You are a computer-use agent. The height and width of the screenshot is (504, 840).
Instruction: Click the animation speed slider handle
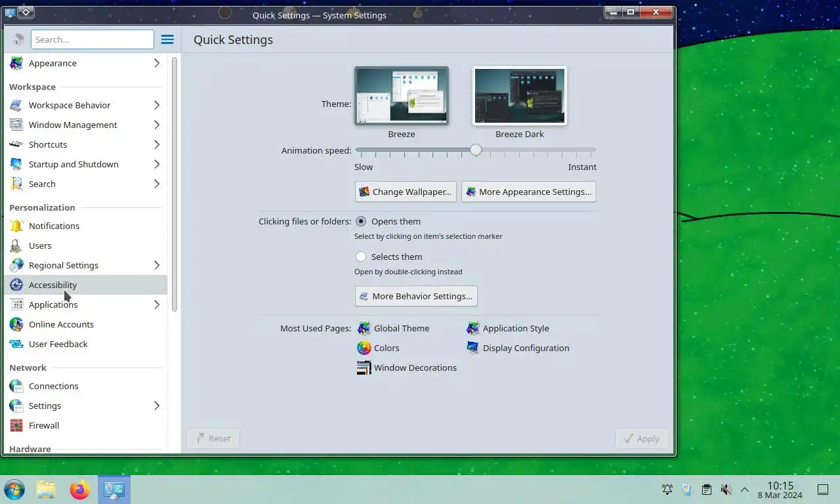476,150
